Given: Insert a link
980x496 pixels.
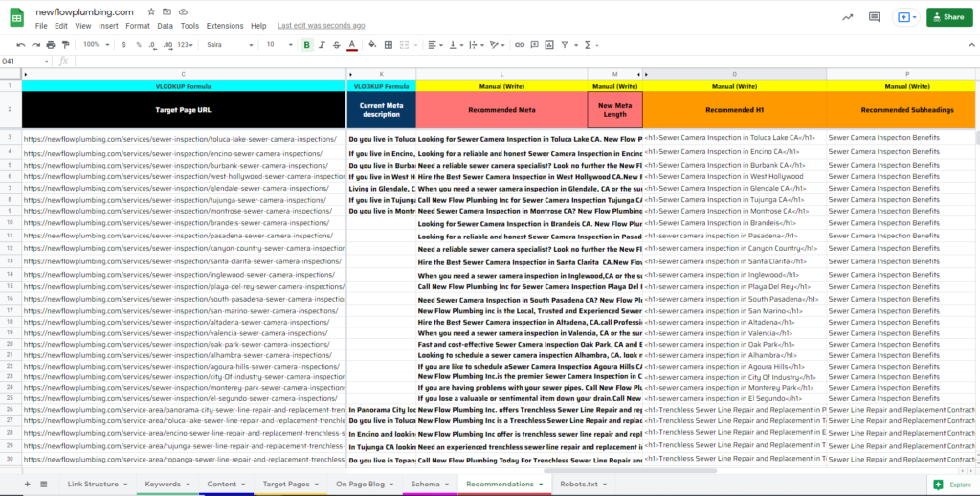Looking at the screenshot, I should coord(520,45).
